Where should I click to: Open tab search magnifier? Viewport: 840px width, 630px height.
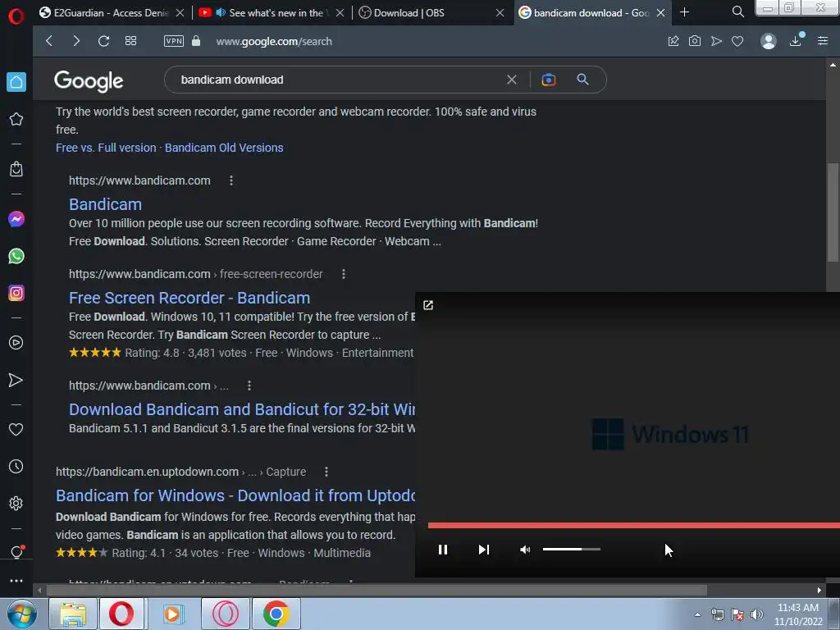point(738,11)
